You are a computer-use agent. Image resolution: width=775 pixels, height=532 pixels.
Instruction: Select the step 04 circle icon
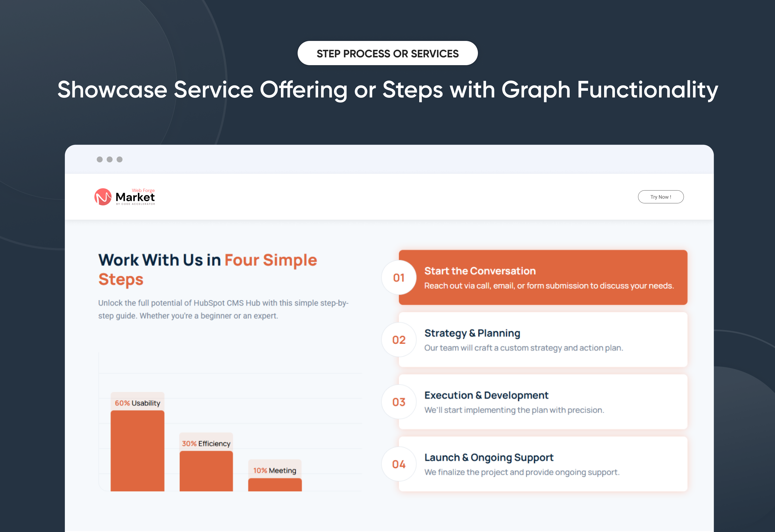tap(399, 464)
